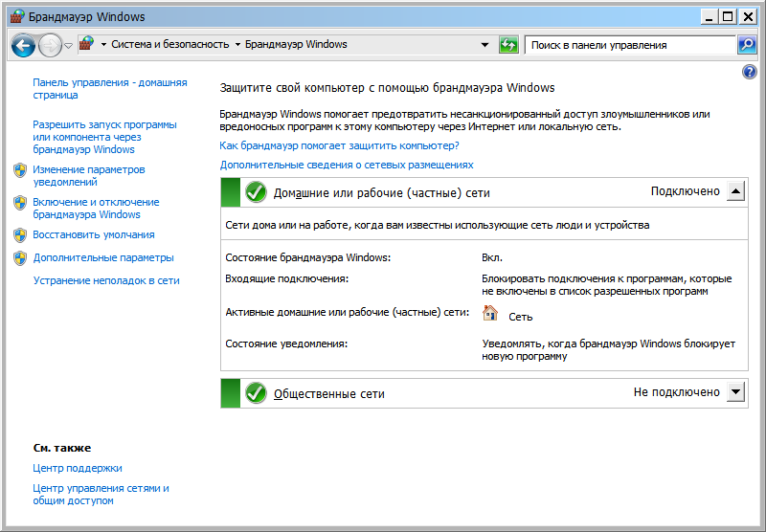Open Help via the blue question icon

tap(749, 72)
